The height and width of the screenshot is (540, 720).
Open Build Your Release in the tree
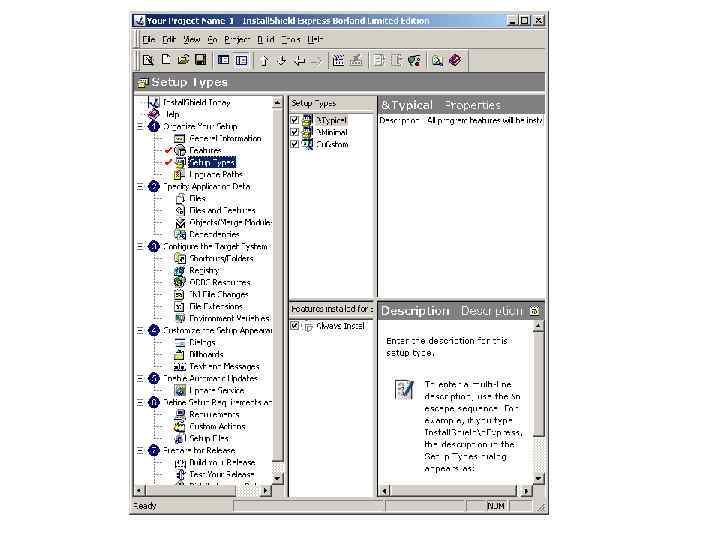click(x=222, y=462)
